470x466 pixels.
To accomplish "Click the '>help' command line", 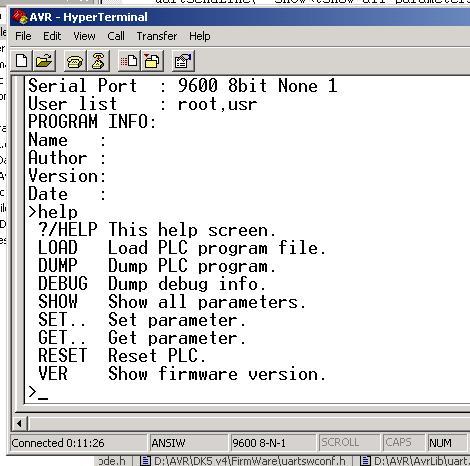I will pos(53,212).
